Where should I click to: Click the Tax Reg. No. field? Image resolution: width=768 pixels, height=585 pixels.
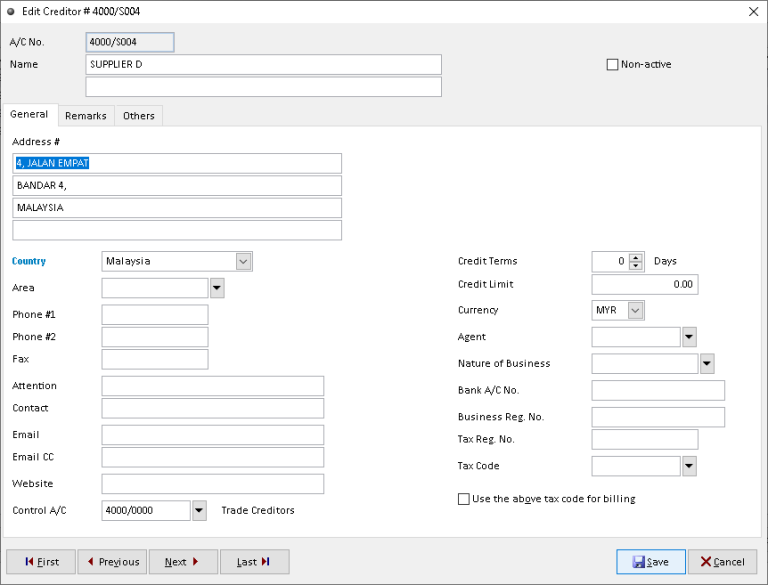645,439
